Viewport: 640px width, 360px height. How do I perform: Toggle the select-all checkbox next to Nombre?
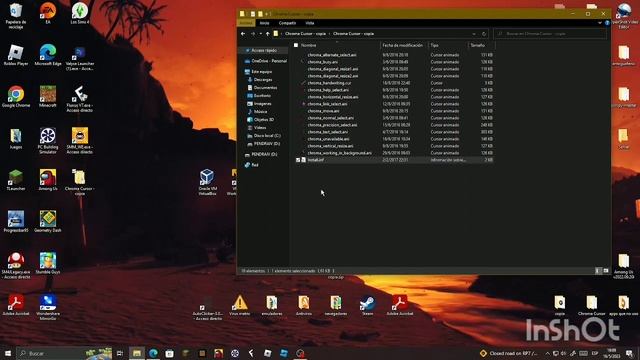tap(296, 45)
